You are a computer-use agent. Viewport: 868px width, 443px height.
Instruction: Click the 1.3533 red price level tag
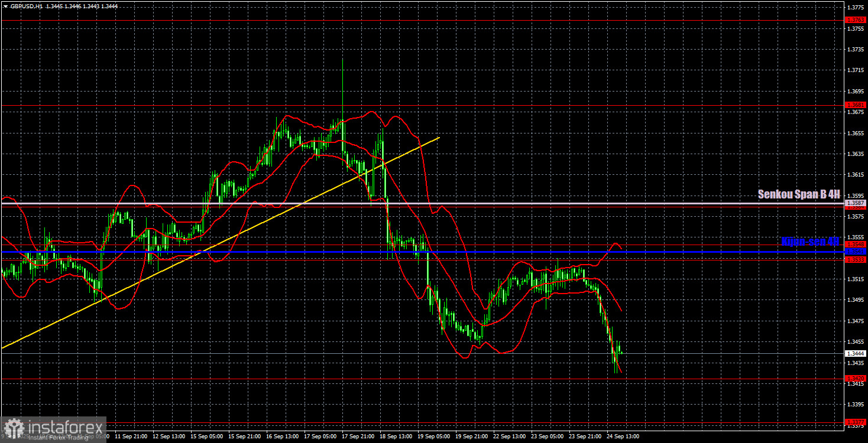click(x=856, y=260)
